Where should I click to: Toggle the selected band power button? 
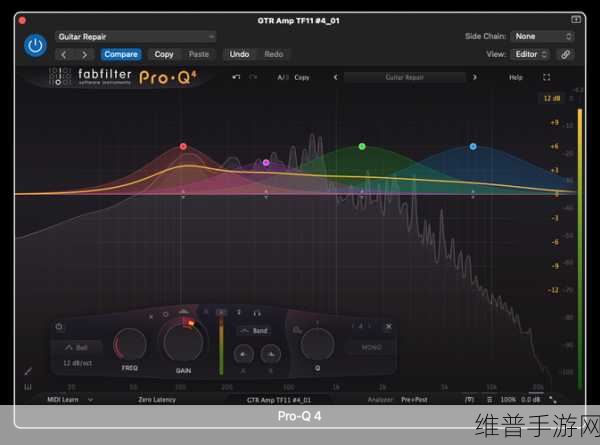coord(59,326)
